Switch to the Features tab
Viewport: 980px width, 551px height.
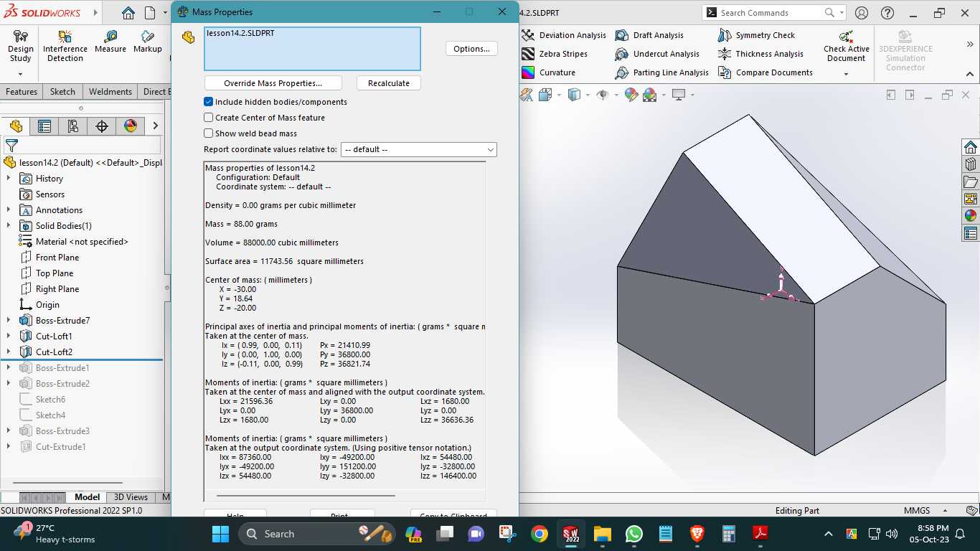pyautogui.click(x=22, y=92)
